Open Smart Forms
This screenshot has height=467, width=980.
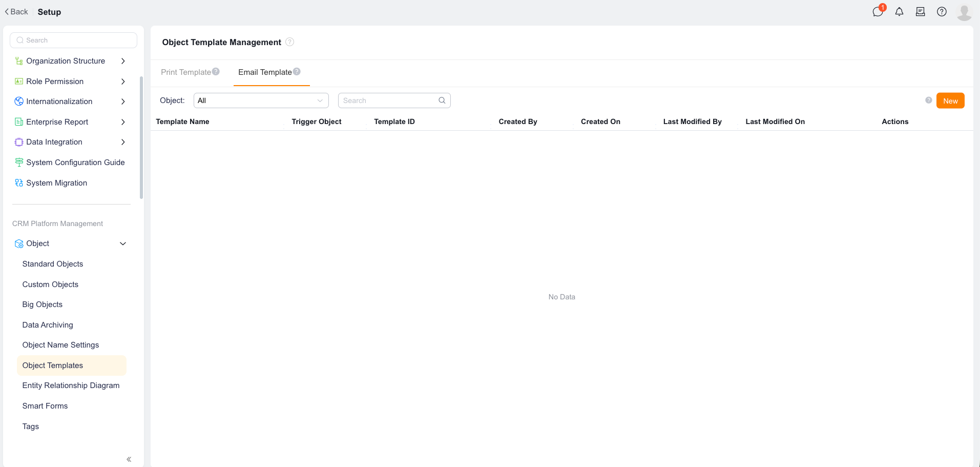[45, 406]
